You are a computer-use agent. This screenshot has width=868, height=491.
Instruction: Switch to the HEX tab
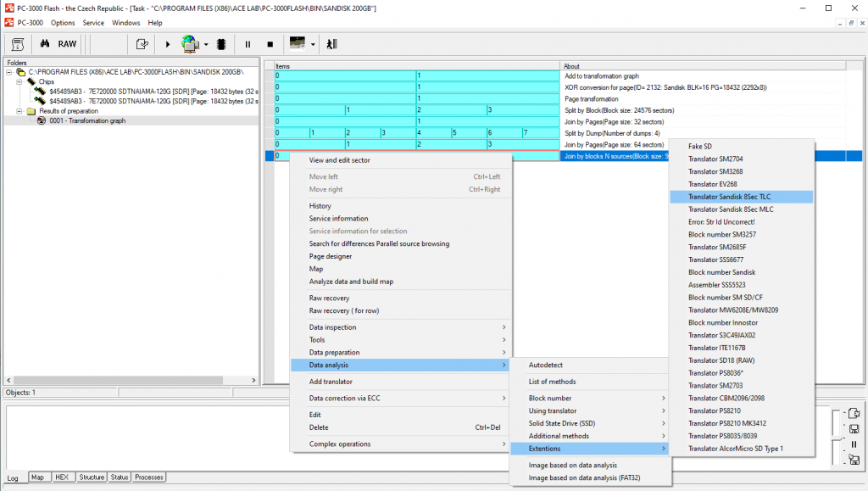[62, 477]
